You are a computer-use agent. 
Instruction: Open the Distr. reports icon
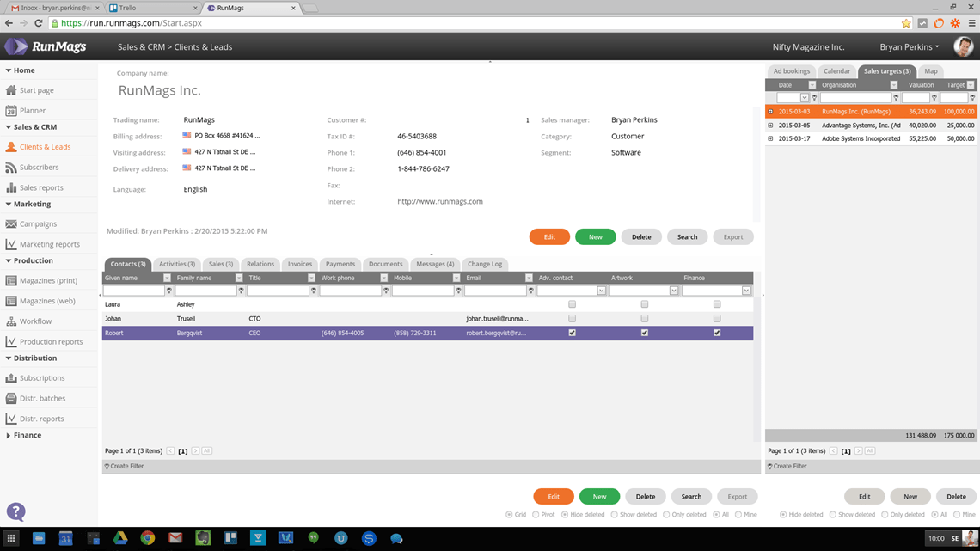[10, 419]
